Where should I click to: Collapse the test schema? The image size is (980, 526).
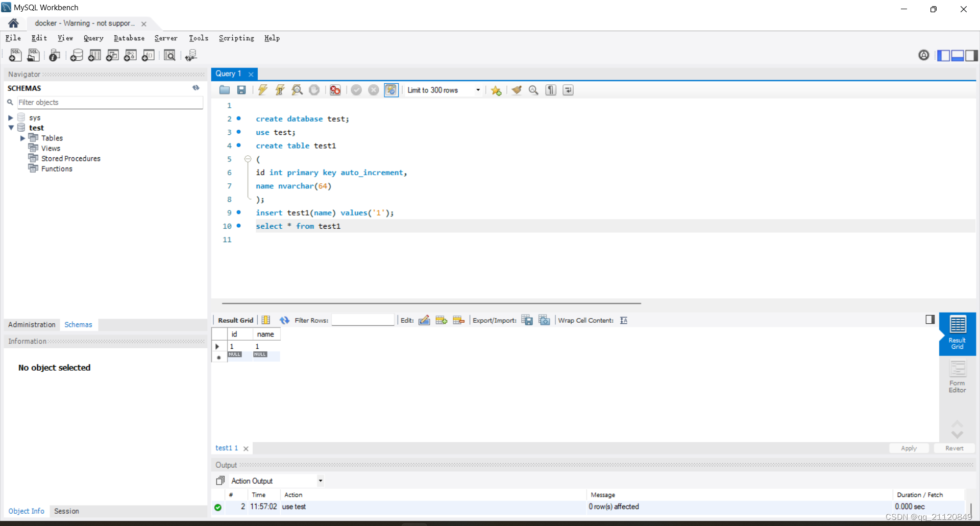click(11, 128)
